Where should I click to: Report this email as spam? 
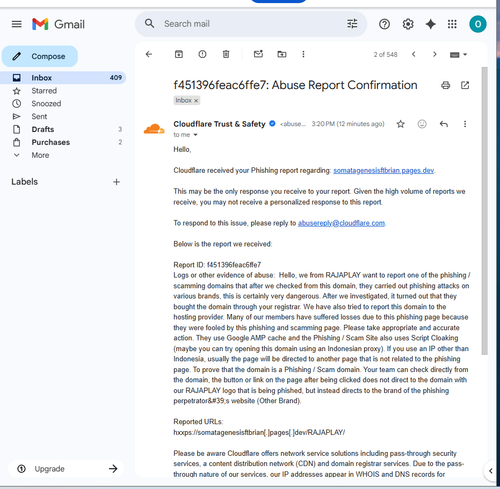click(x=202, y=54)
